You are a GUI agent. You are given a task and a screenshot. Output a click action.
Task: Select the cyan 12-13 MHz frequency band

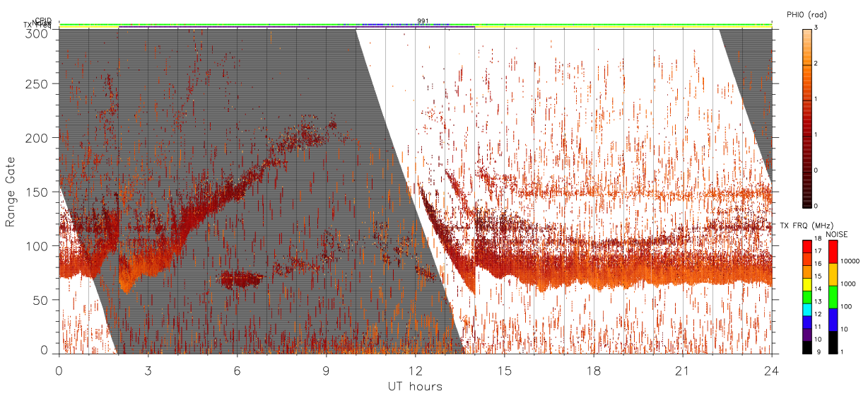coord(807,310)
